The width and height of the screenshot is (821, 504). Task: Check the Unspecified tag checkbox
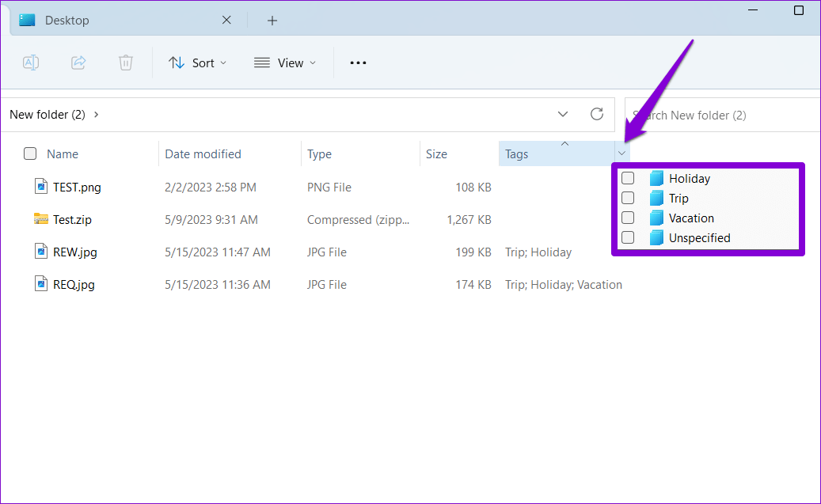[x=628, y=237]
